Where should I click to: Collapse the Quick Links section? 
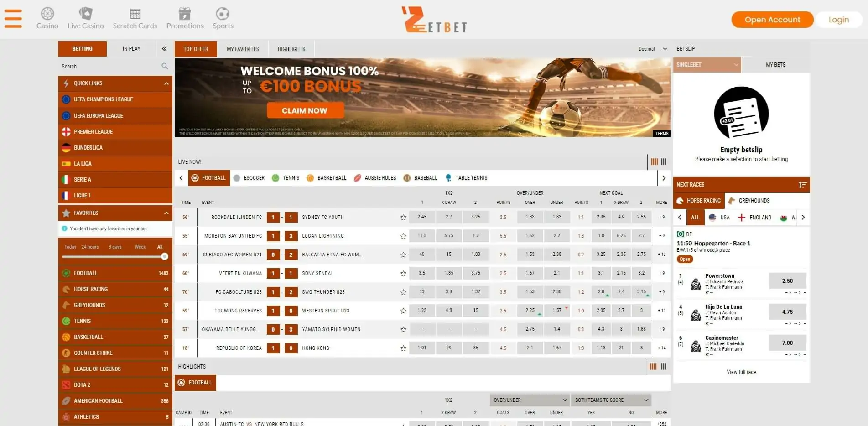165,83
